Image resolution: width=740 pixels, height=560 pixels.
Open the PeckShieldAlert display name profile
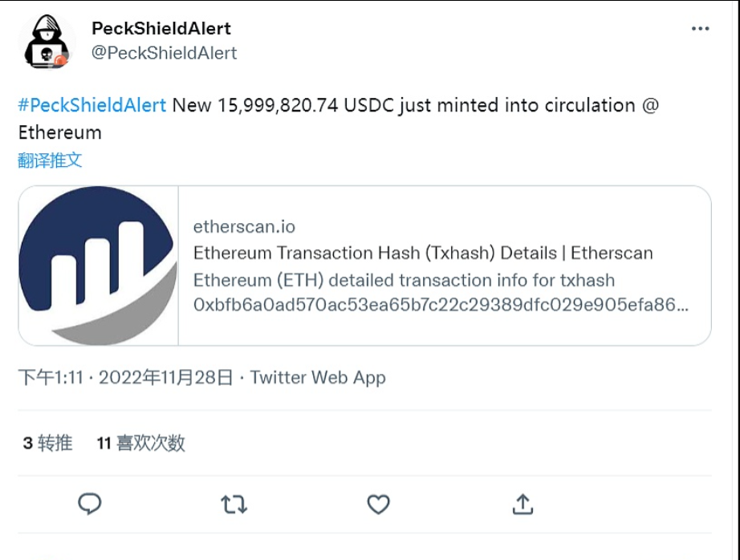(161, 29)
